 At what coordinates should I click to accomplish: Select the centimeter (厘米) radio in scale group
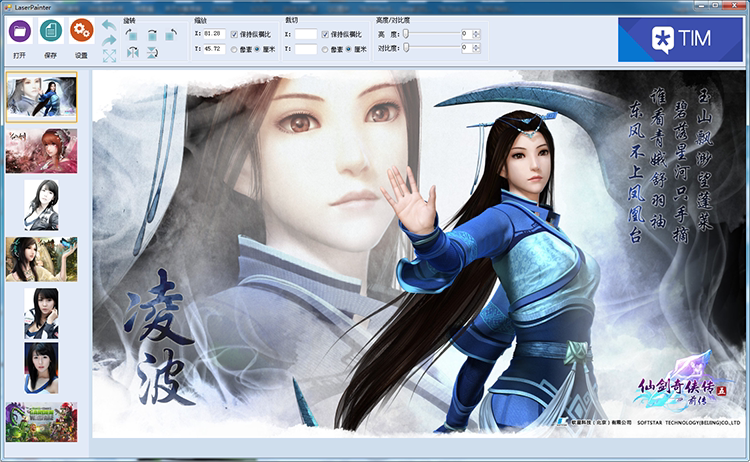click(x=257, y=49)
